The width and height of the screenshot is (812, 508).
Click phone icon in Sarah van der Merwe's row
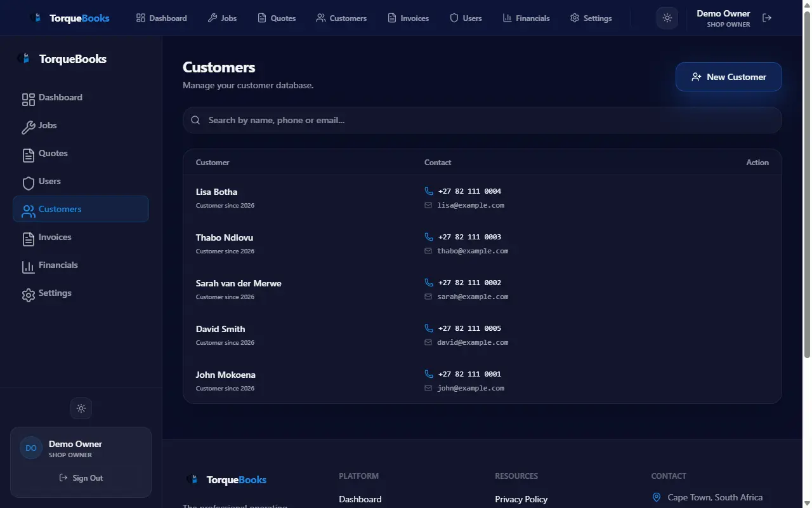(x=429, y=283)
